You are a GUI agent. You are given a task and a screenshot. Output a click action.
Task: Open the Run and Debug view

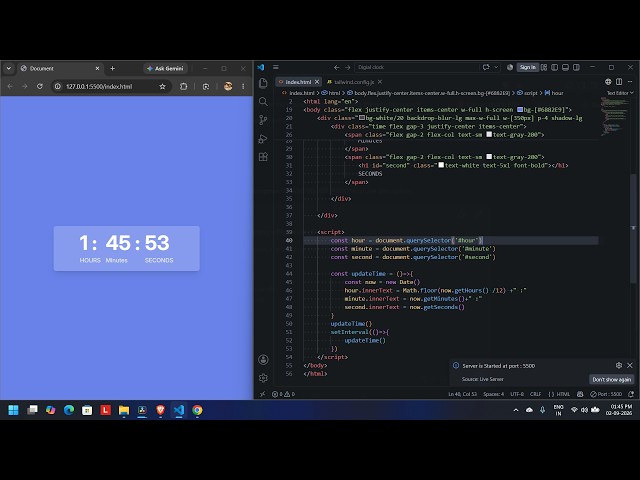pyautogui.click(x=263, y=138)
